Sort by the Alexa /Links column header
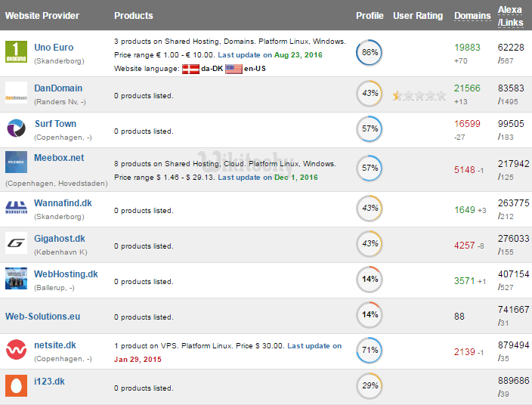This screenshot has height=405, width=532. 510,16
